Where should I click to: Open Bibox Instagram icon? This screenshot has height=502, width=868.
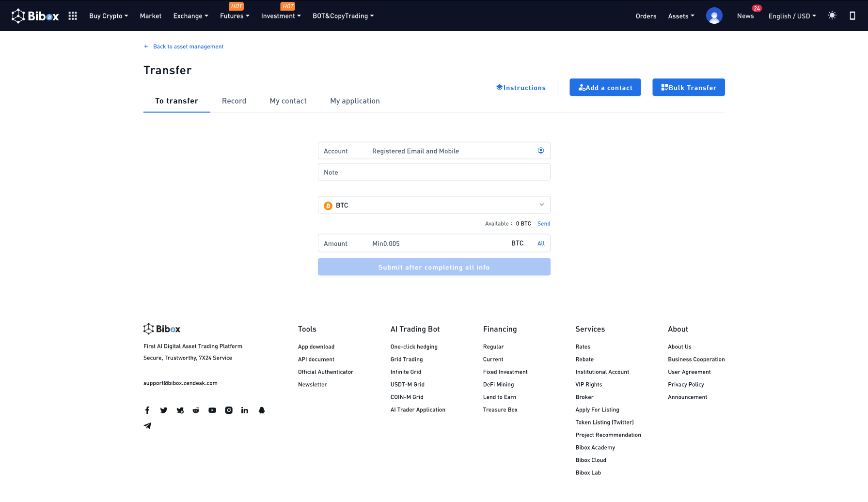pyautogui.click(x=229, y=410)
